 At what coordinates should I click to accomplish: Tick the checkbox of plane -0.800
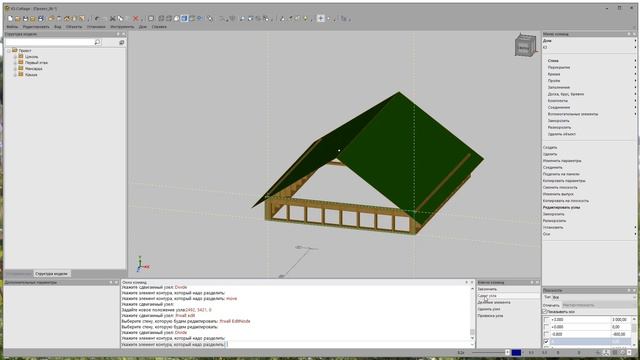click(x=547, y=334)
